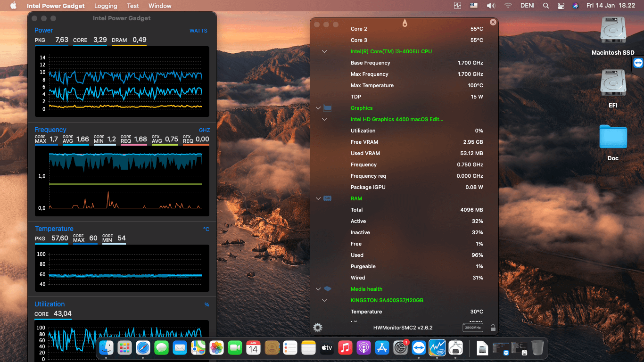Select the Doc folder on desktop
644x362 pixels.
click(x=613, y=141)
